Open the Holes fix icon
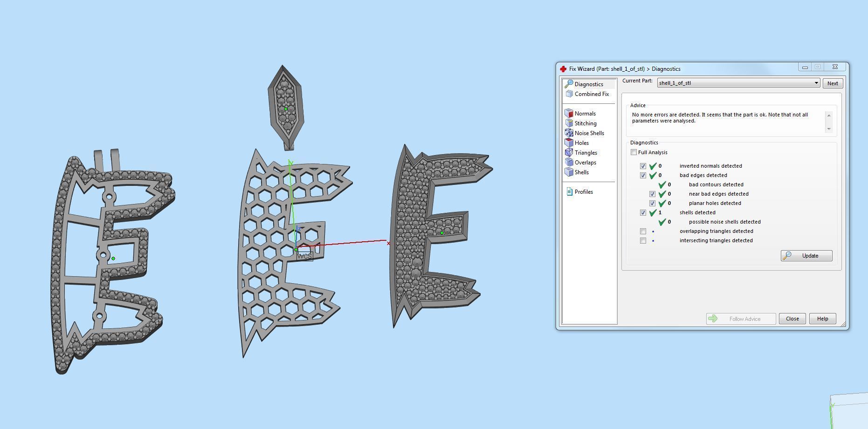The image size is (868, 429). (569, 143)
